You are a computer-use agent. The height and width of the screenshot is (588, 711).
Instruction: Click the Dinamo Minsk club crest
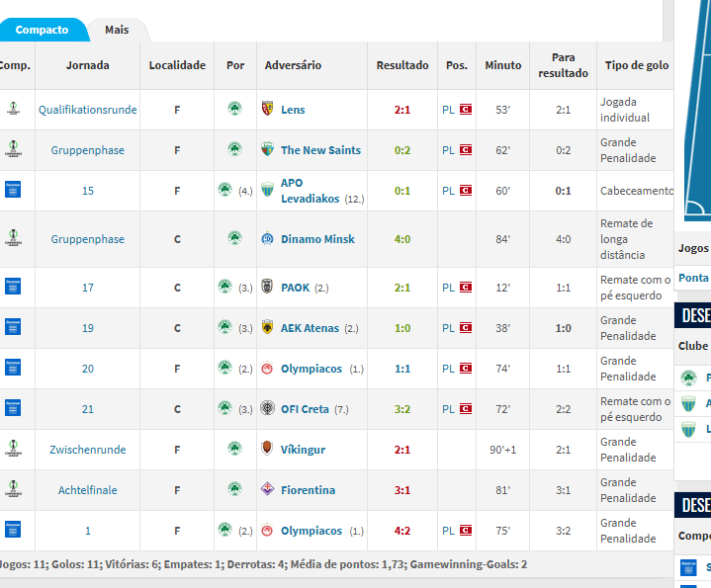click(x=267, y=239)
